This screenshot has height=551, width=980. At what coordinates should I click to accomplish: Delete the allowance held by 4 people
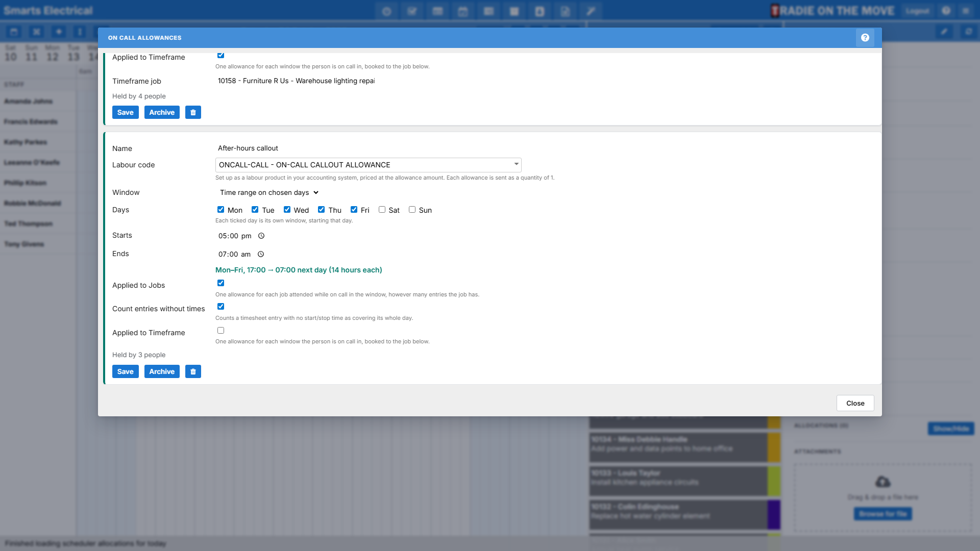193,112
